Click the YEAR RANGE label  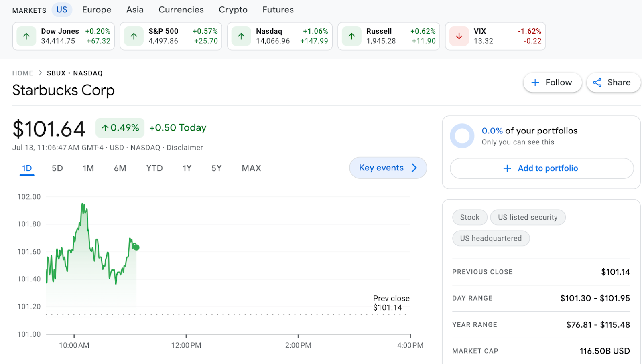(475, 325)
